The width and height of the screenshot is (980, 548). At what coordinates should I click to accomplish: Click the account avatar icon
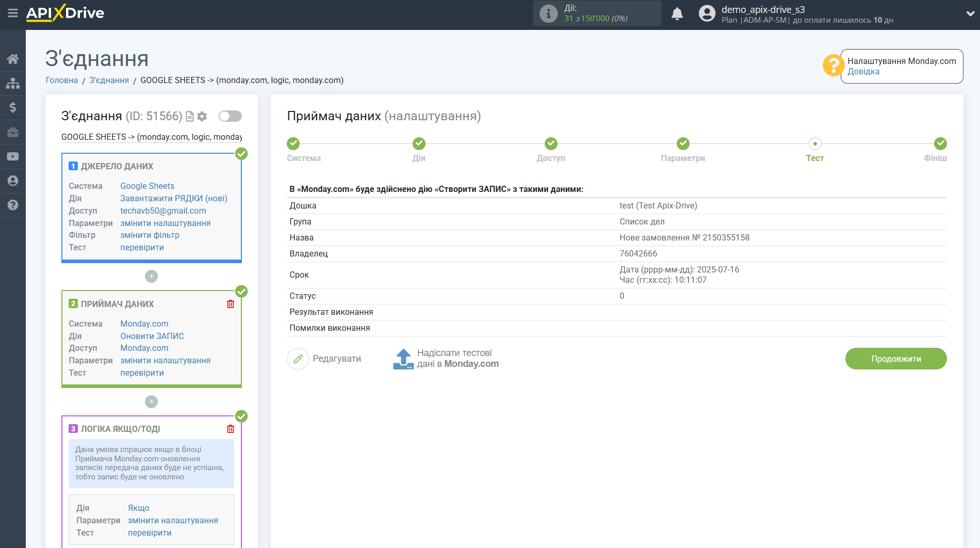coord(707,13)
